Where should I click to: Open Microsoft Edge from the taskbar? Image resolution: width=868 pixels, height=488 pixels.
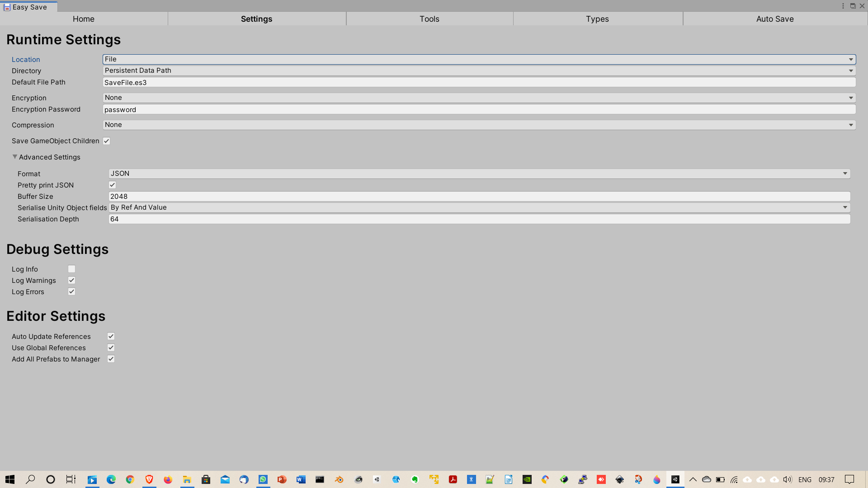pos(111,479)
